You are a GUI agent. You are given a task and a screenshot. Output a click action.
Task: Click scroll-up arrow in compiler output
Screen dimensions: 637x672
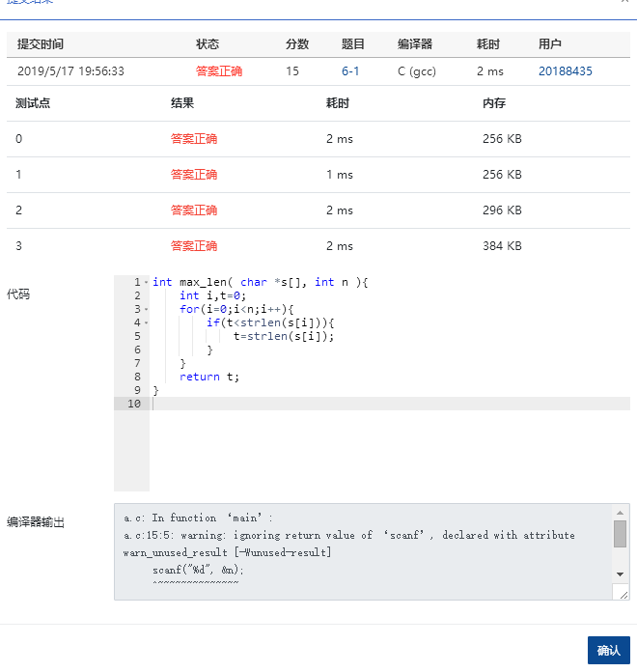[x=620, y=513]
